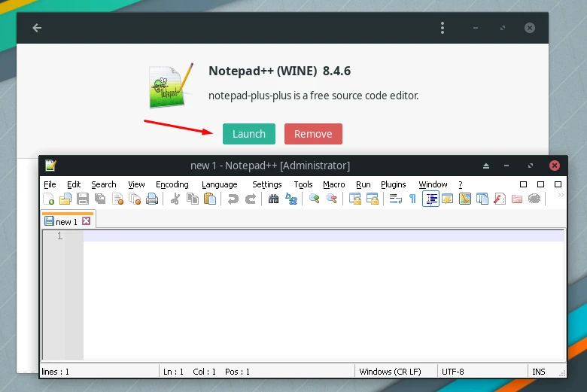This screenshot has height=392, width=587.
Task: Go back with the software window arrow
Action: point(37,28)
